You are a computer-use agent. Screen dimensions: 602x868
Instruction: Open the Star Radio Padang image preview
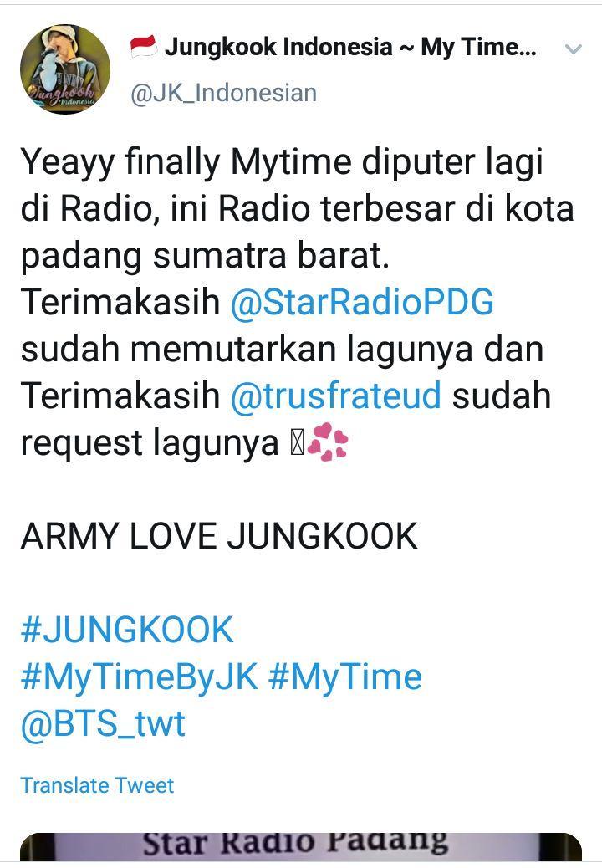[301, 847]
